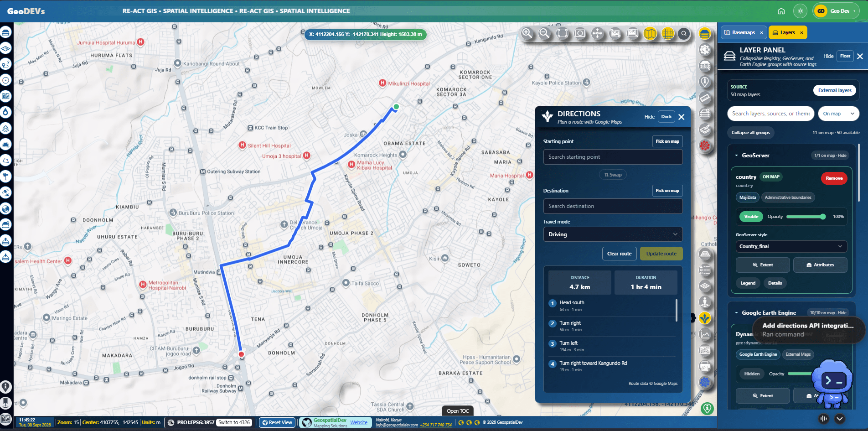
Task: Open the chart profile tool icon
Action: 705,334
